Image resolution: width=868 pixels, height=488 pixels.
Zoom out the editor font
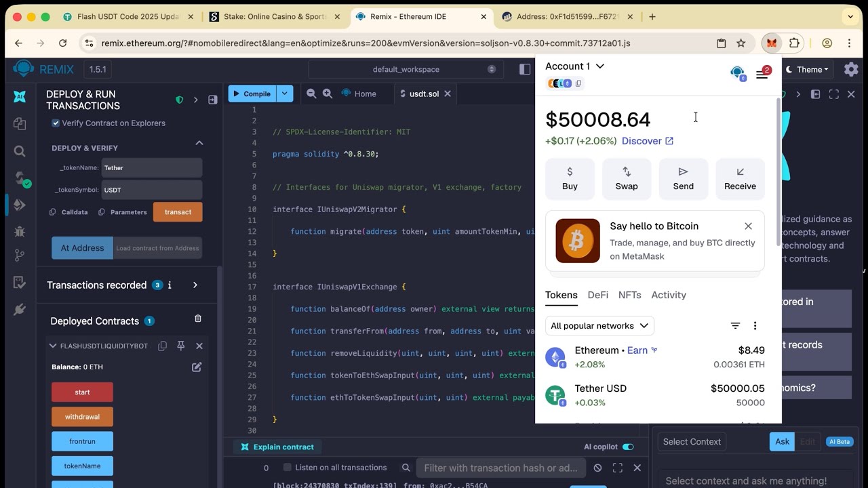(311, 94)
